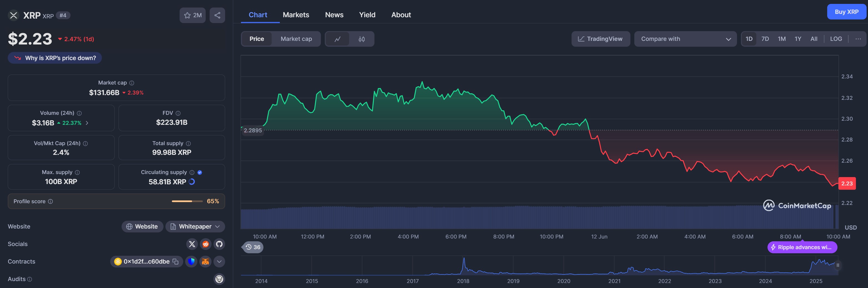Open chart history marker showing 36
Screen dimensions: 868x288
coord(253,247)
